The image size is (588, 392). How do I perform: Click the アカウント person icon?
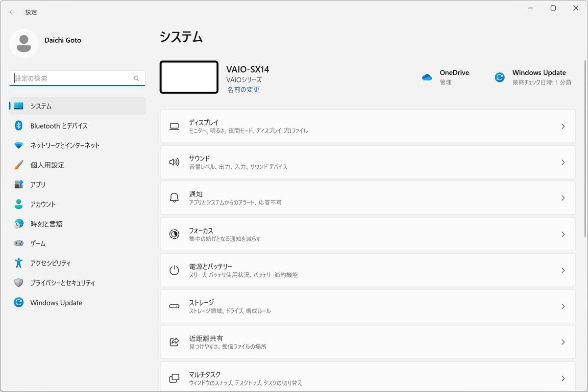19,204
